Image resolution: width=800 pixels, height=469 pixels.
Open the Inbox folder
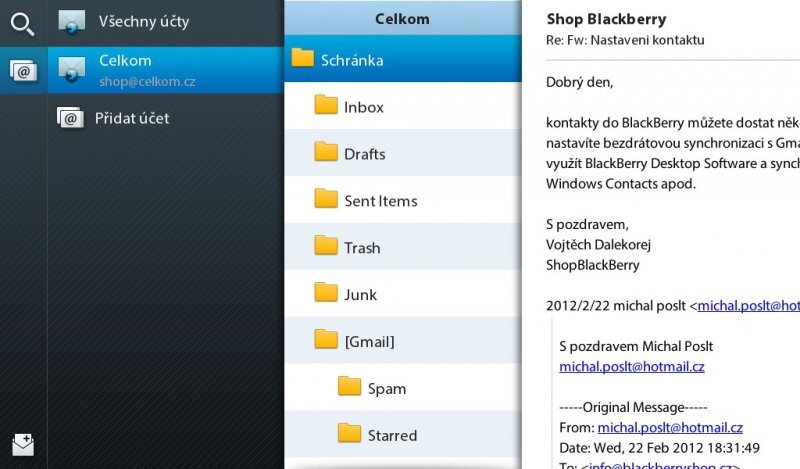pyautogui.click(x=403, y=106)
